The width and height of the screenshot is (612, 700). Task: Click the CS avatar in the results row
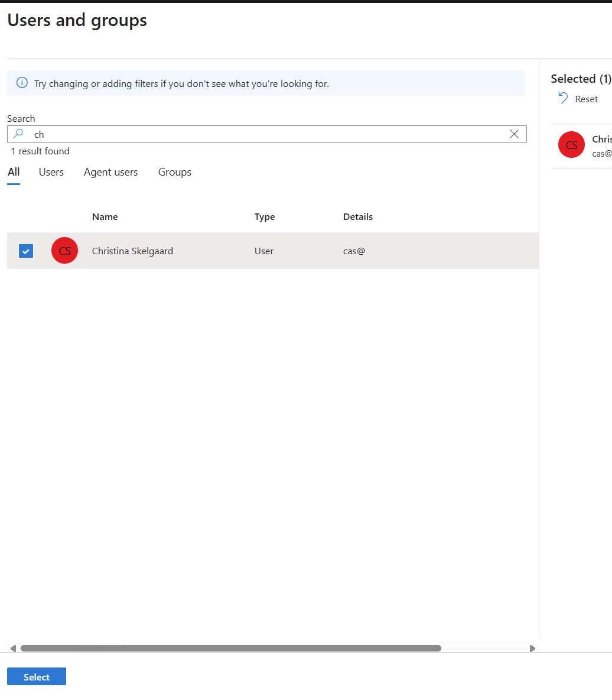coord(64,251)
